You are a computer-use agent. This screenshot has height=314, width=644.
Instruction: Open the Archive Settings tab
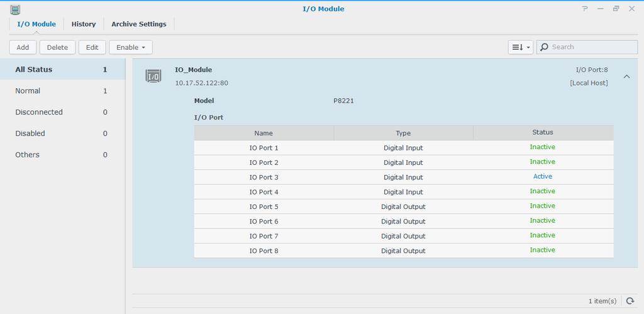(x=139, y=24)
